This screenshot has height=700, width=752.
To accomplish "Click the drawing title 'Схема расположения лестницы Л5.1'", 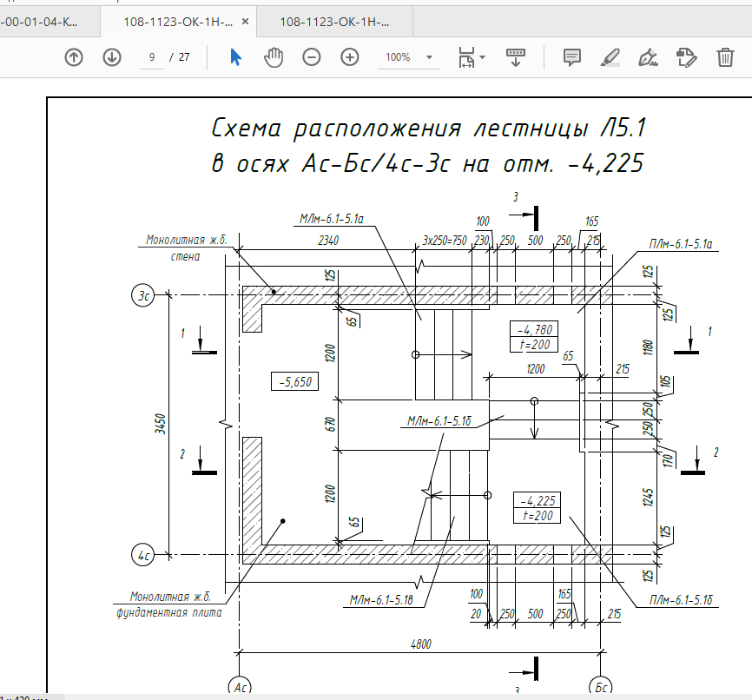I will [429, 129].
